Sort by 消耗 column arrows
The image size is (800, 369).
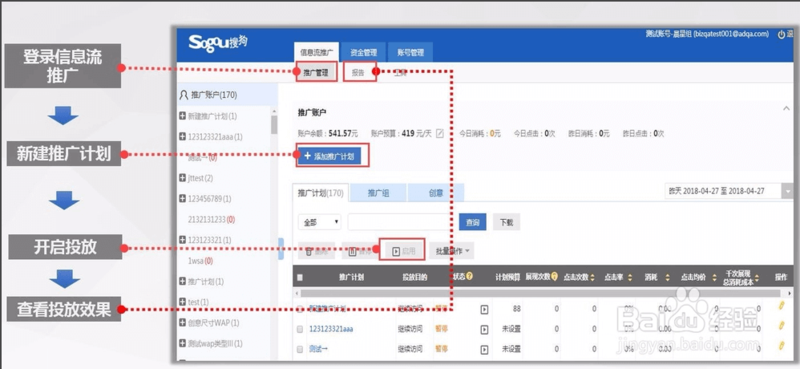click(x=667, y=277)
